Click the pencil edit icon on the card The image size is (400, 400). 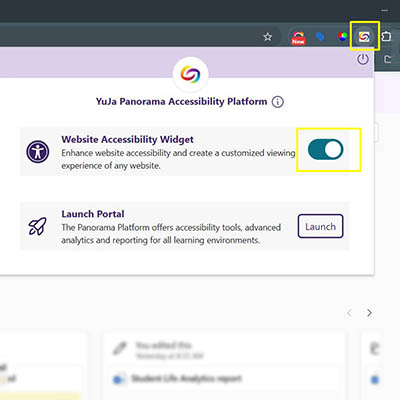coord(120,348)
